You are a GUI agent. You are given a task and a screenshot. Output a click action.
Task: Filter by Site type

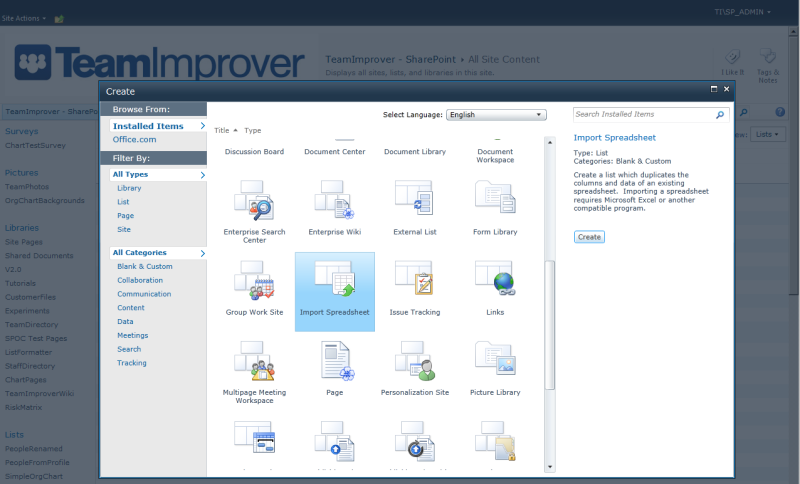124,230
